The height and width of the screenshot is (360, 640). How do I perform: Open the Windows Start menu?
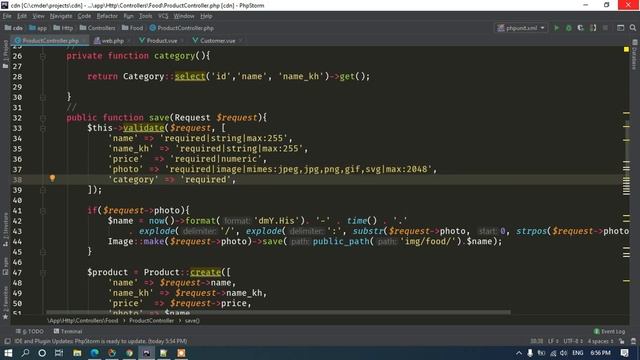point(8,353)
